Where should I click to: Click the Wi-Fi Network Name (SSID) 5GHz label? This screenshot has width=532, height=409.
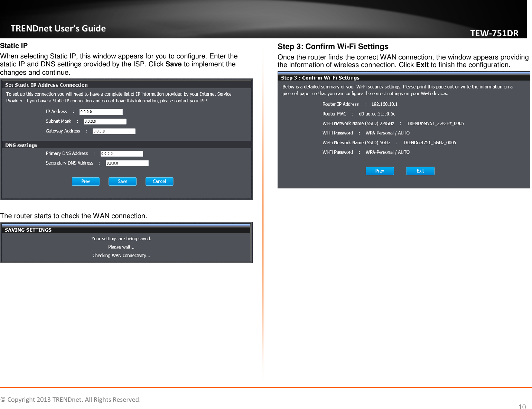coord(356,142)
